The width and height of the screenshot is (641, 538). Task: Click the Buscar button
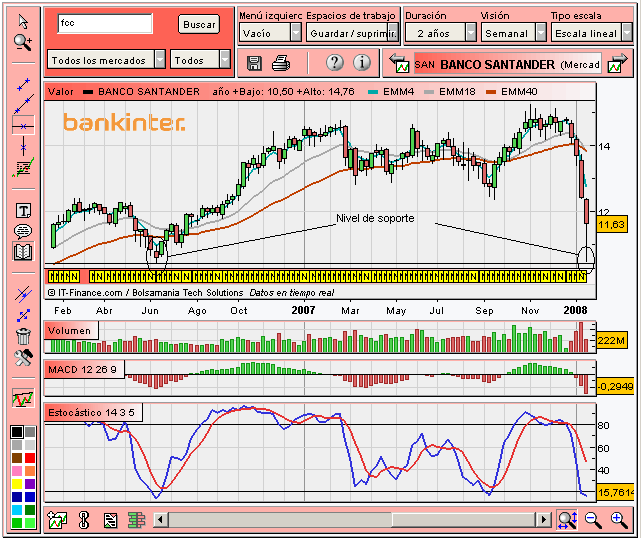199,24
